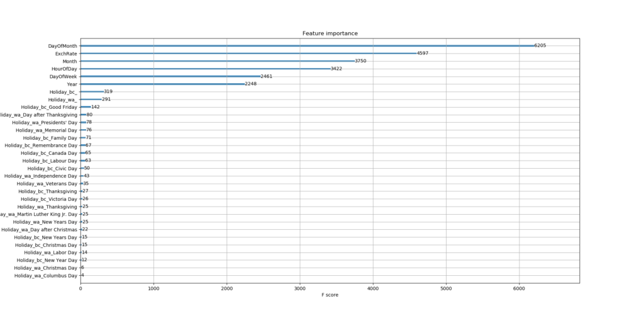Click the Holiday_wa_Memorial Day label
This screenshot has width=644, height=318.
47,130
